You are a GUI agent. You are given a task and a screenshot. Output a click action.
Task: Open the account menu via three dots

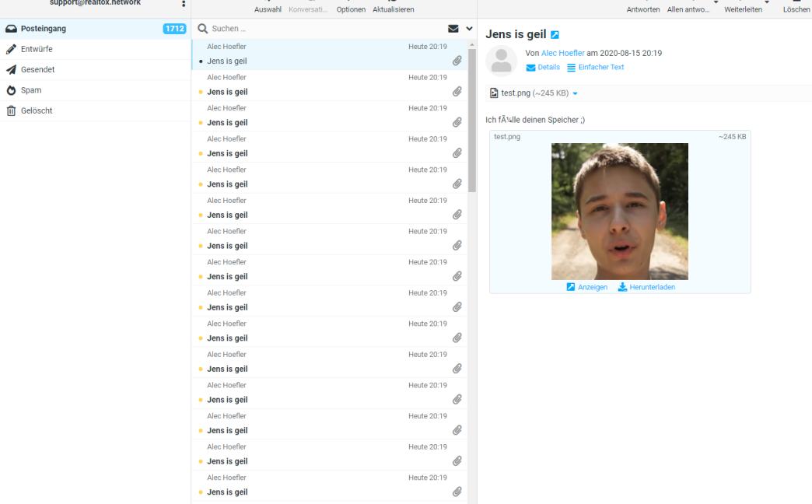click(184, 4)
